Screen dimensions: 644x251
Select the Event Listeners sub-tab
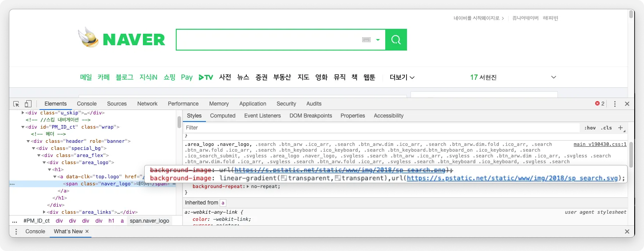[262, 116]
